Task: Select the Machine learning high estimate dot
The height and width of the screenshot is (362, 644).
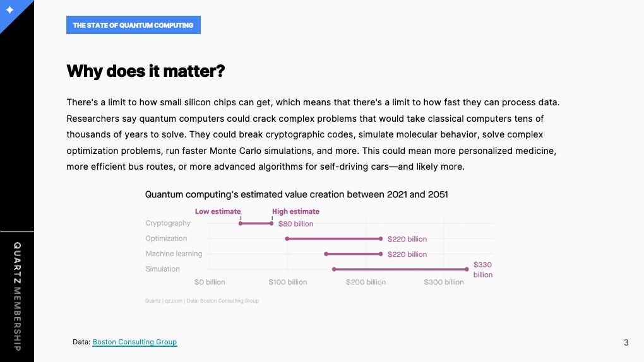Action: coord(381,254)
